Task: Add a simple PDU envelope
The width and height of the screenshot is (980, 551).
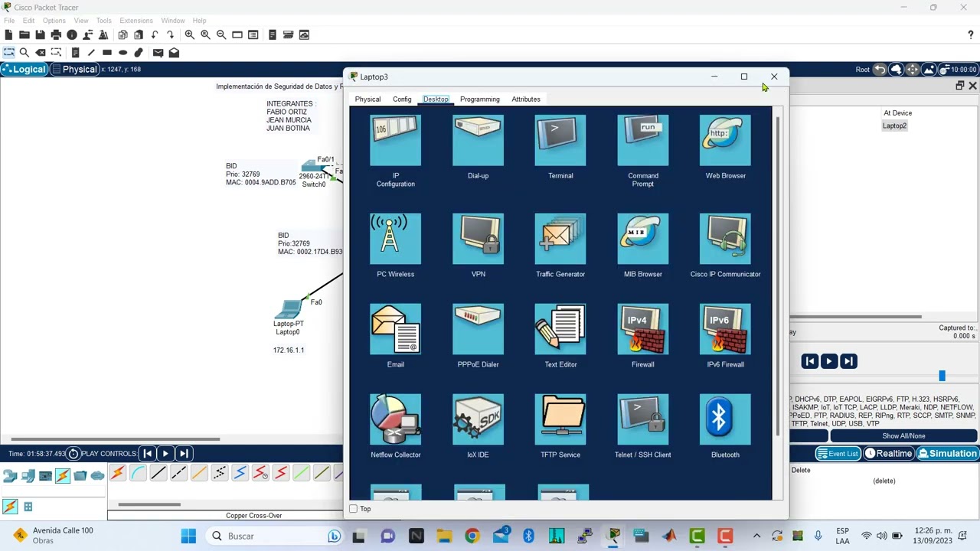Action: click(x=158, y=53)
